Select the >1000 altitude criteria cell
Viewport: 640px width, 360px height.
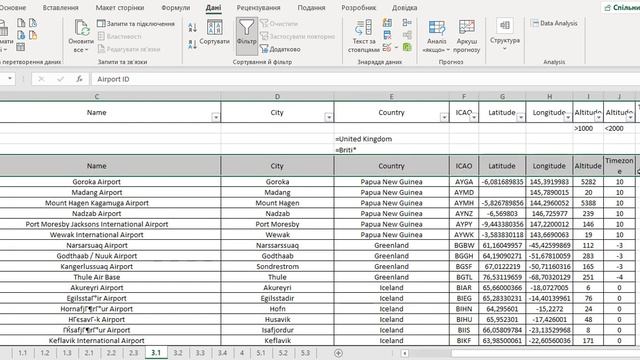(588, 128)
